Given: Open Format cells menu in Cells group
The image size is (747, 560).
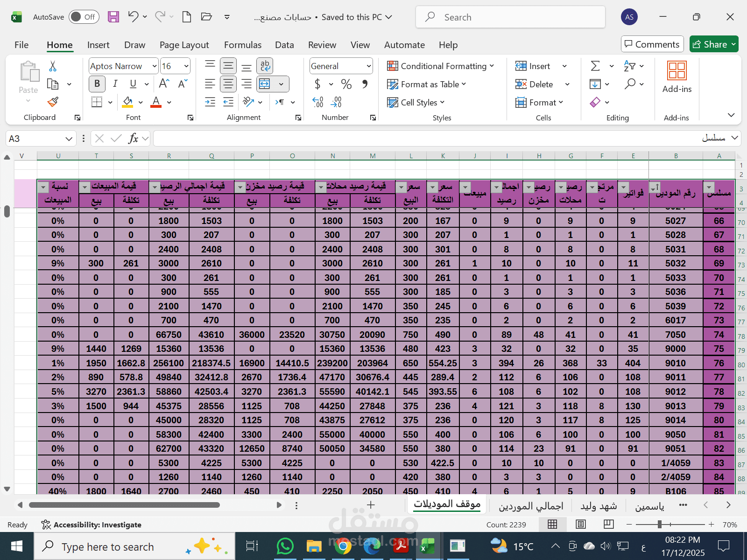Looking at the screenshot, I should (x=539, y=102).
